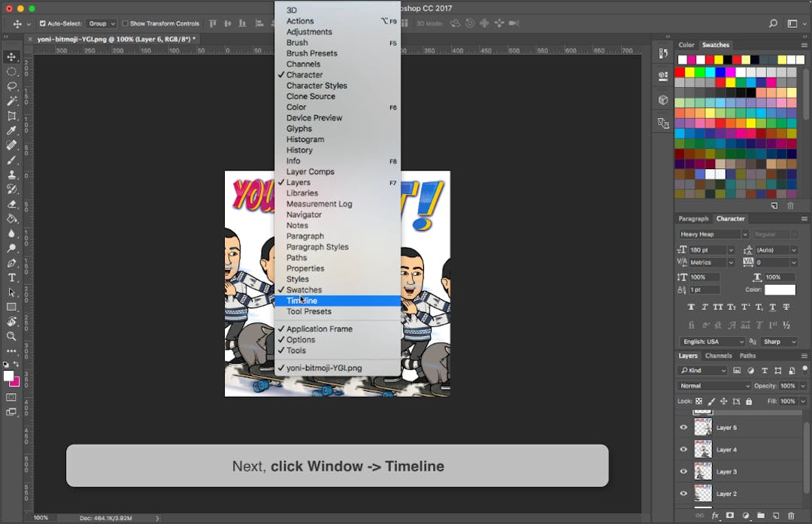Enable lock transparent pixels in Layers panel

point(698,400)
